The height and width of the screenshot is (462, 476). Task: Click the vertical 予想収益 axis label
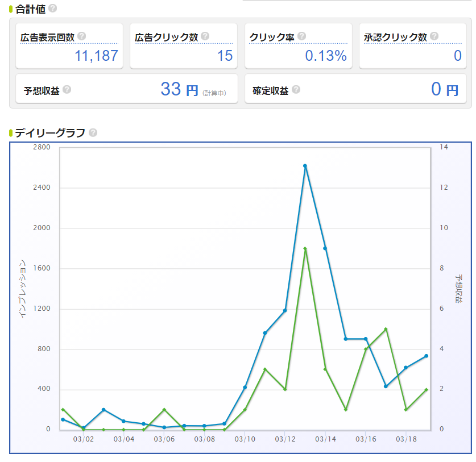coord(458,289)
